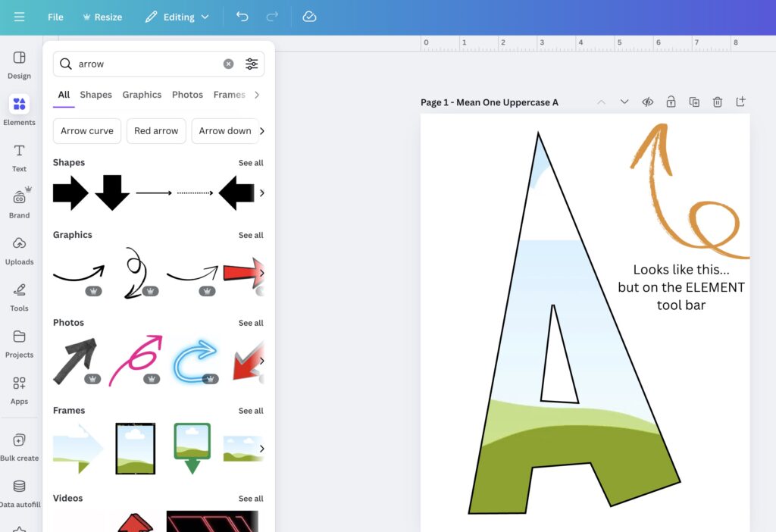Screen dimensions: 776x532
Task: Toggle the page lock icon
Action: point(671,102)
